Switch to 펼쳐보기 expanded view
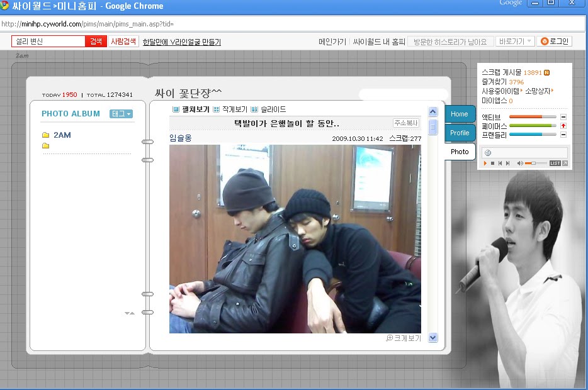This screenshot has width=588, height=390. tap(191, 109)
